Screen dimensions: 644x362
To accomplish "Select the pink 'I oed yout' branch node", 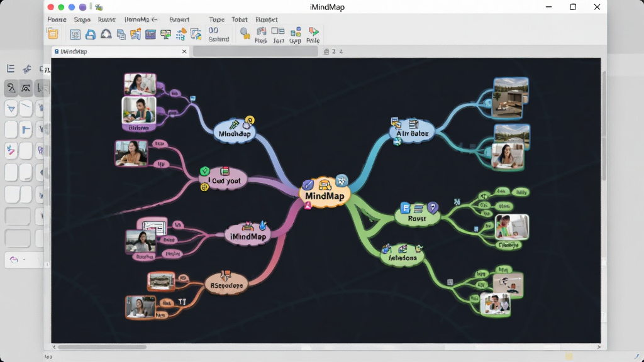I will [225, 180].
